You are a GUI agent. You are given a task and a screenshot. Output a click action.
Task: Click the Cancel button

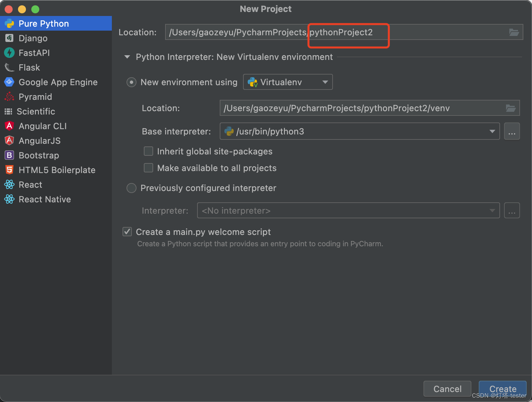tap(447, 389)
